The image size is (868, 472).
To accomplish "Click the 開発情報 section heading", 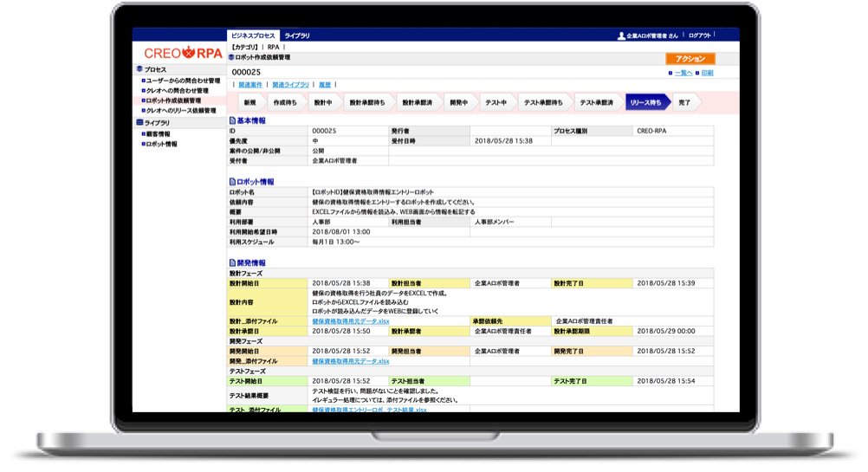I will click(251, 262).
